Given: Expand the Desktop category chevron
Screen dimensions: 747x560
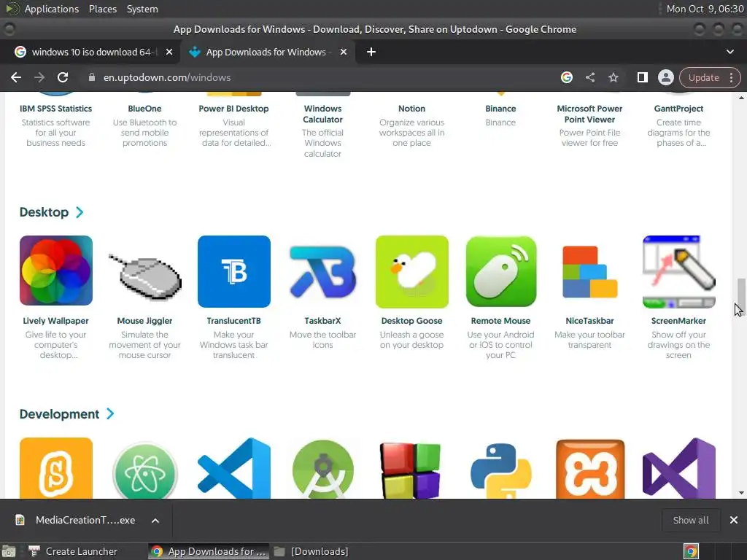Looking at the screenshot, I should click(80, 212).
